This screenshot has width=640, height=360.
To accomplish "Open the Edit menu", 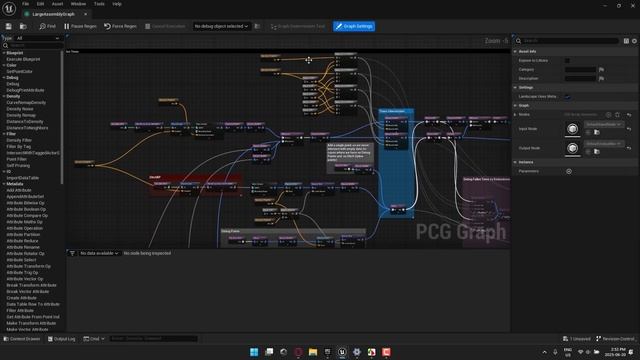I will [x=40, y=4].
